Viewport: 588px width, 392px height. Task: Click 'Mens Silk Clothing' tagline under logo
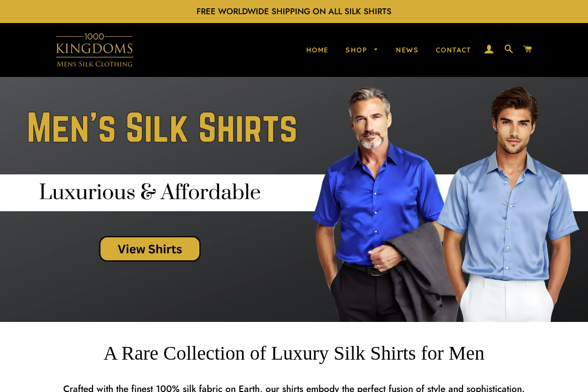click(95, 64)
